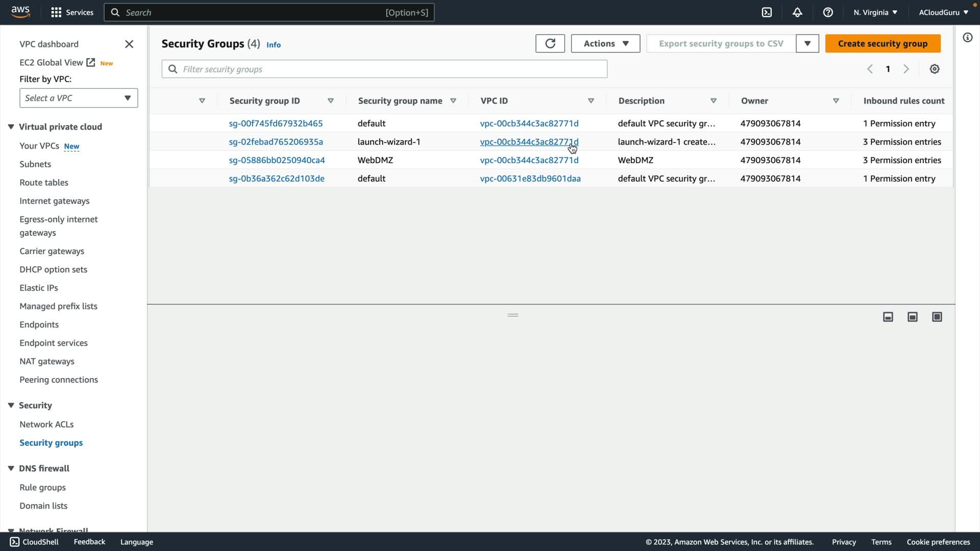Open the Actions dropdown menu

(x=605, y=43)
